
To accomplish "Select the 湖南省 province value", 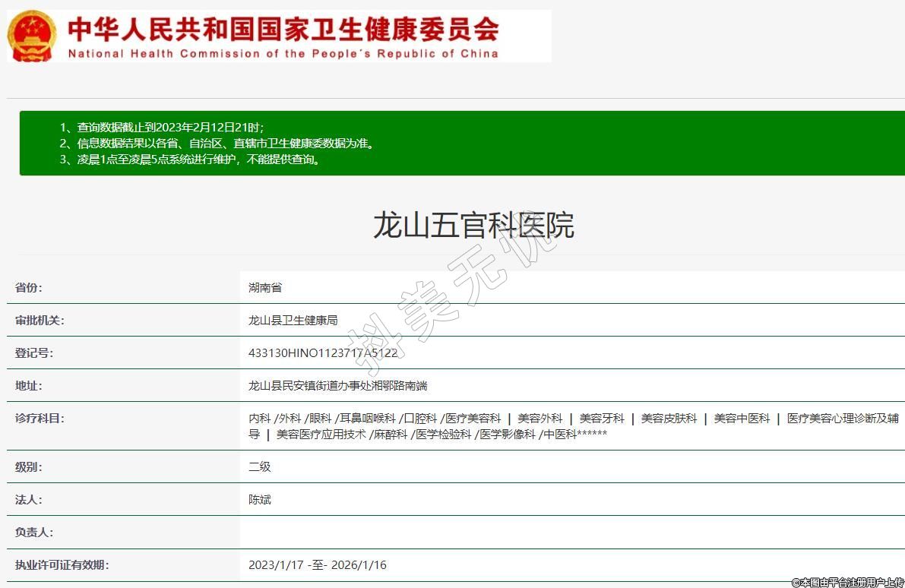I will [x=265, y=288].
